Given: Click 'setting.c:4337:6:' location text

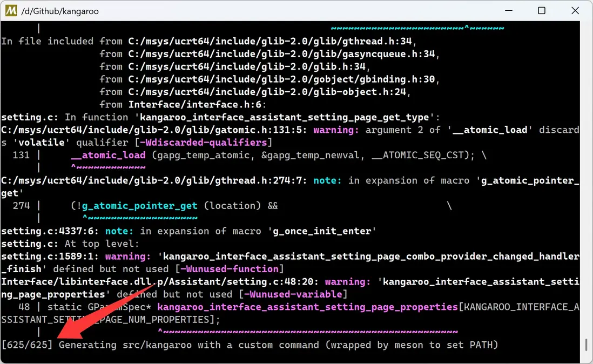Looking at the screenshot, I should tap(50, 231).
